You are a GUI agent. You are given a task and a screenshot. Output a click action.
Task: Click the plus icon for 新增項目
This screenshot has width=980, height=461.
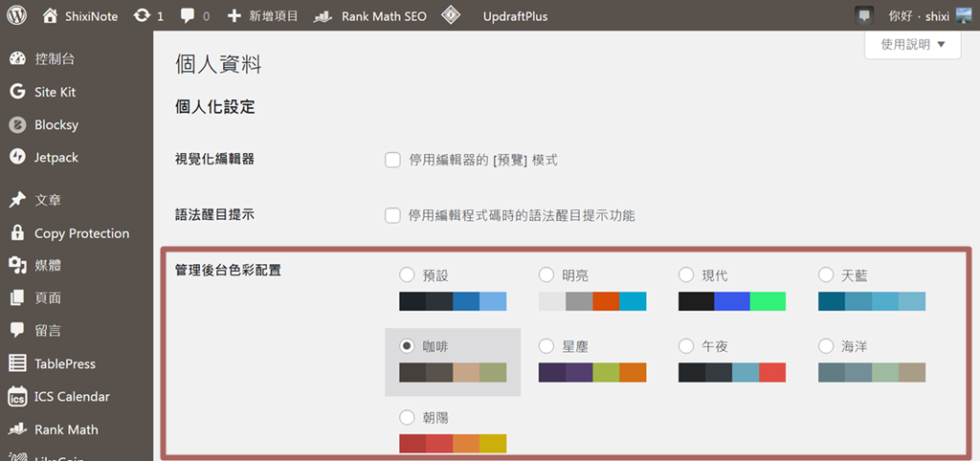234,16
